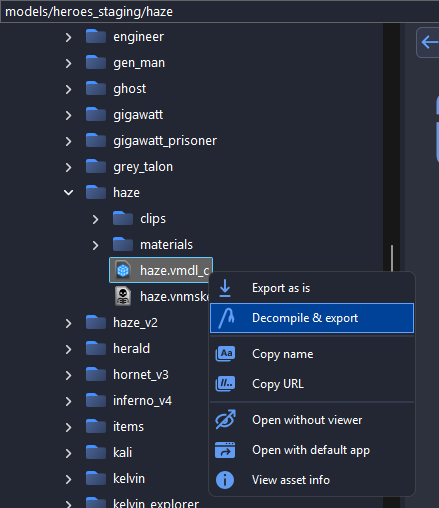
Task: Click the gigawatt folder icon
Action: click(x=96, y=114)
